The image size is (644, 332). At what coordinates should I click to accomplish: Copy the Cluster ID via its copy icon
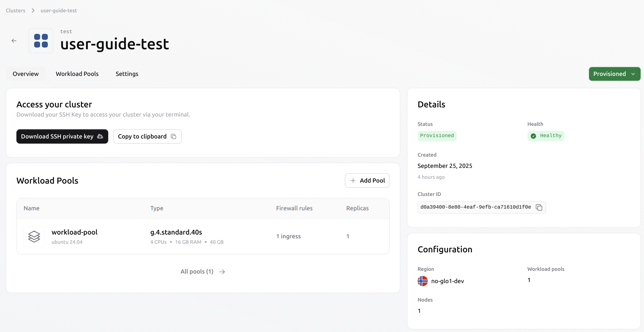point(539,207)
